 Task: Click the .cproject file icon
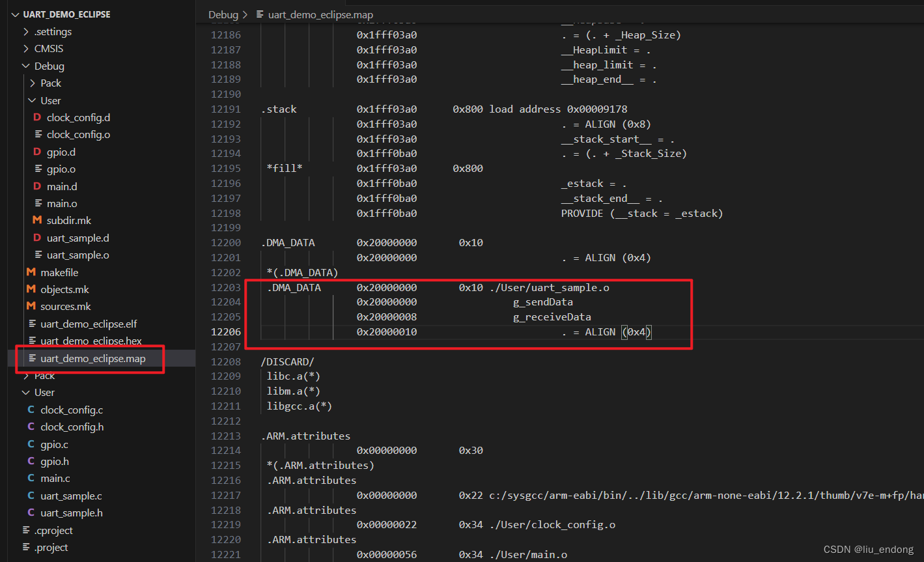25,530
